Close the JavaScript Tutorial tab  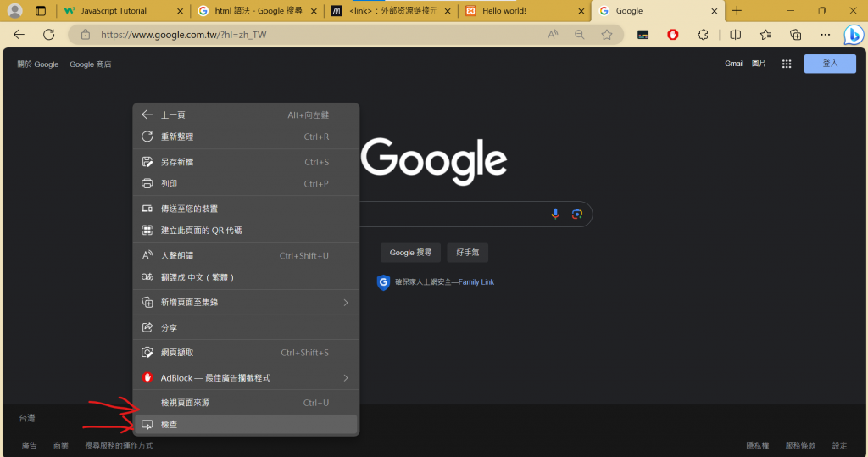180,11
